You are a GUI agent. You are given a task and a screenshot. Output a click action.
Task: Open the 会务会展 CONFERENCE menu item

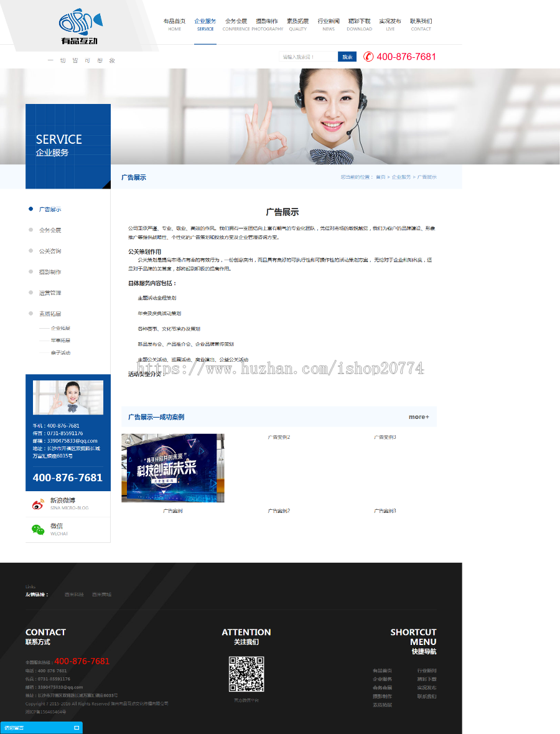(x=236, y=24)
